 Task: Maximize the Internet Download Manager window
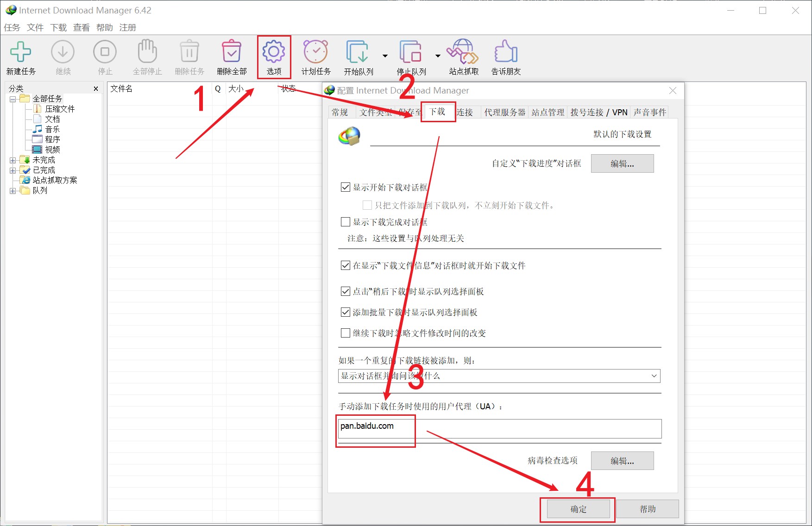(x=762, y=10)
